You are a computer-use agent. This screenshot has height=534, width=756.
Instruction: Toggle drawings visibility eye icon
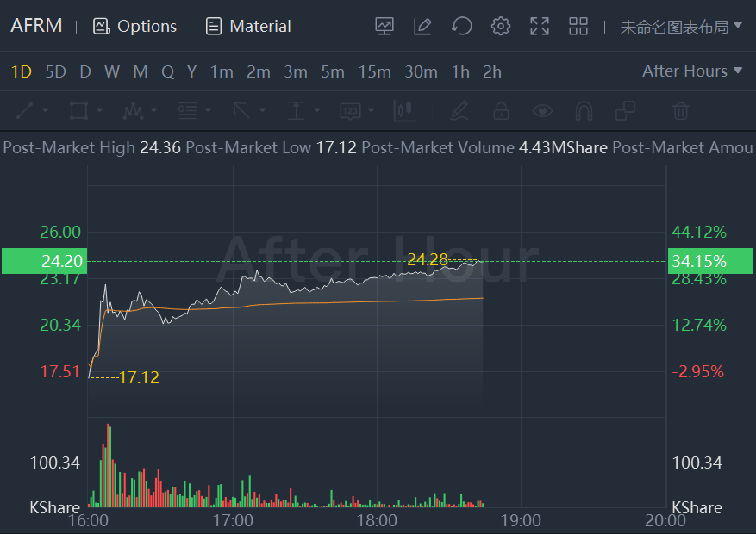coord(542,110)
